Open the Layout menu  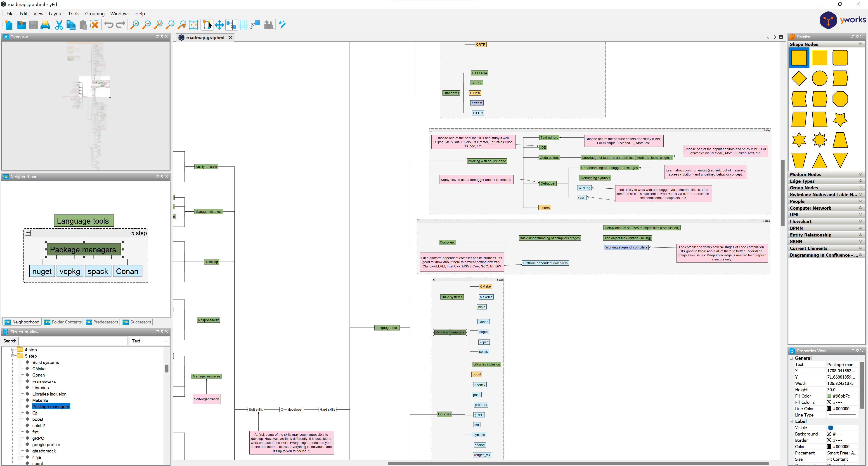click(56, 14)
